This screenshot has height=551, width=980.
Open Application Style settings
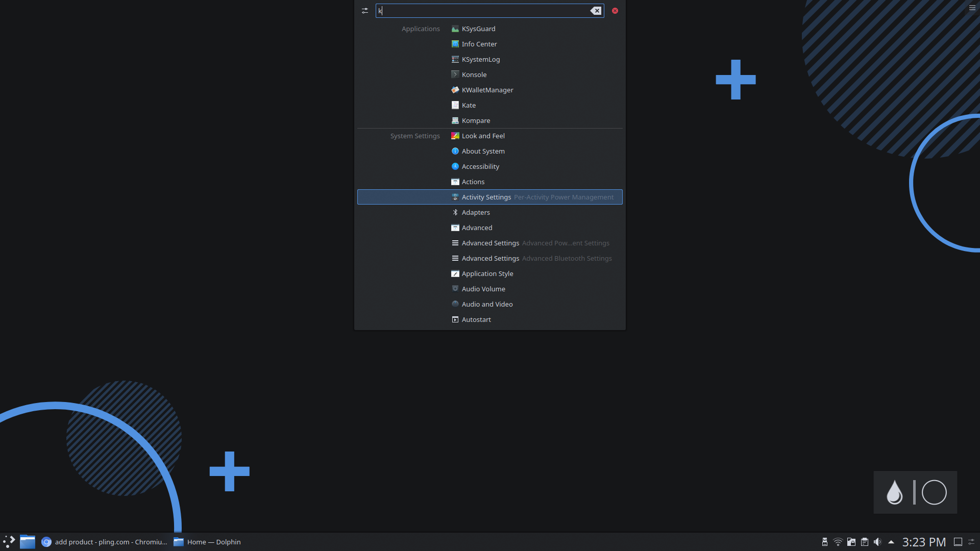click(x=490, y=273)
